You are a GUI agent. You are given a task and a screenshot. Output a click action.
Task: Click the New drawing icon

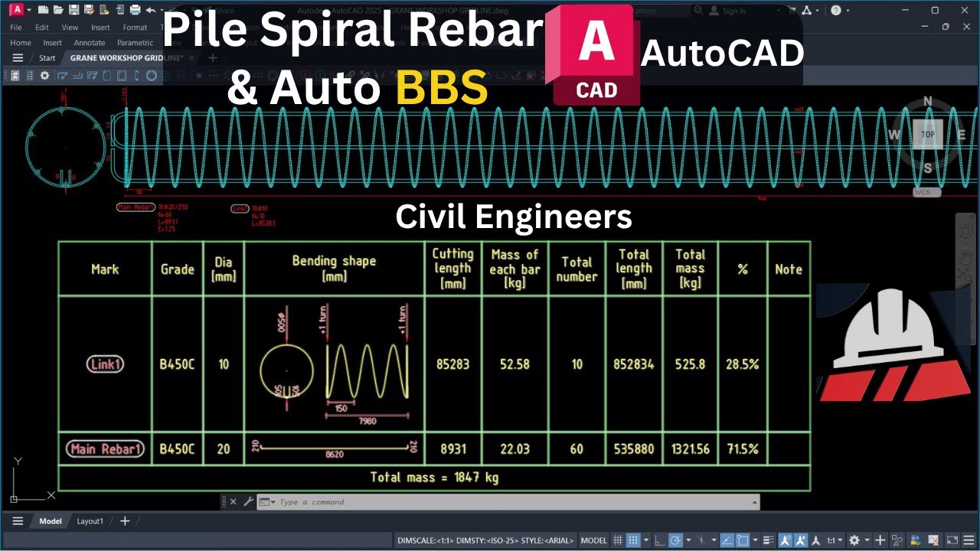coord(43,10)
